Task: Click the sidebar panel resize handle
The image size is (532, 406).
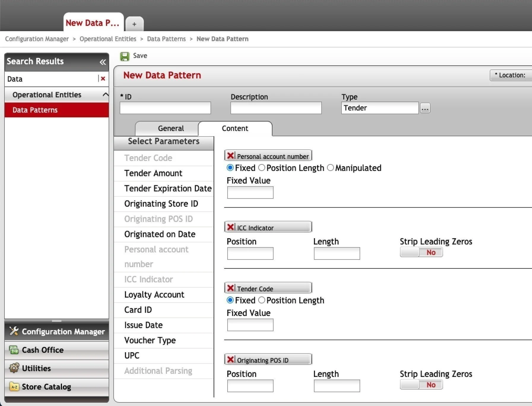Action: pyautogui.click(x=57, y=321)
